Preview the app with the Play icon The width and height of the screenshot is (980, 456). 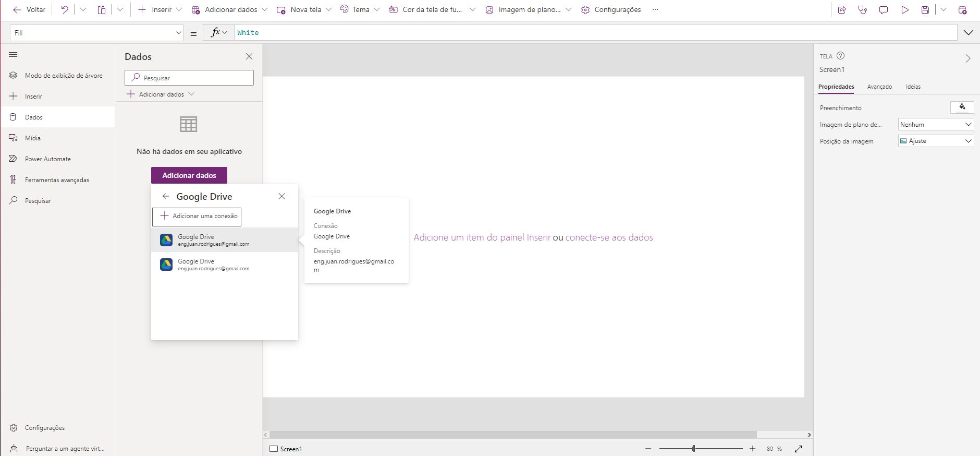pos(905,10)
